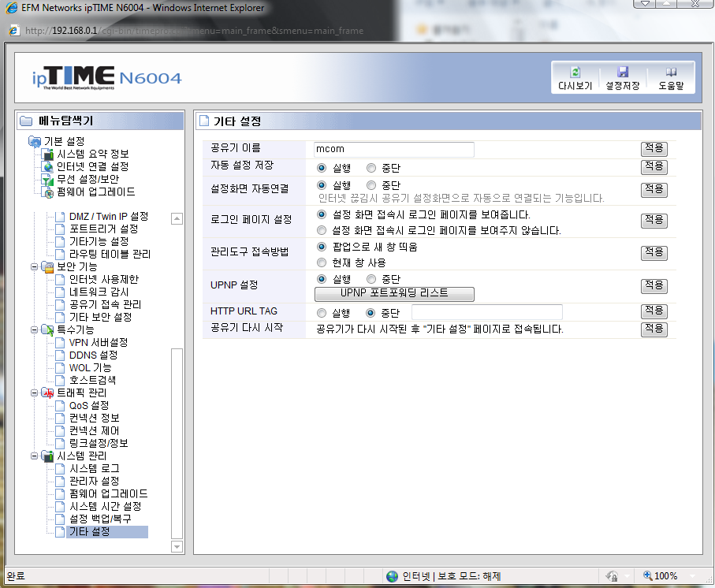Collapse the 시스템 관리 tree node
Viewport: 715px width, 588px height.
tap(34, 456)
